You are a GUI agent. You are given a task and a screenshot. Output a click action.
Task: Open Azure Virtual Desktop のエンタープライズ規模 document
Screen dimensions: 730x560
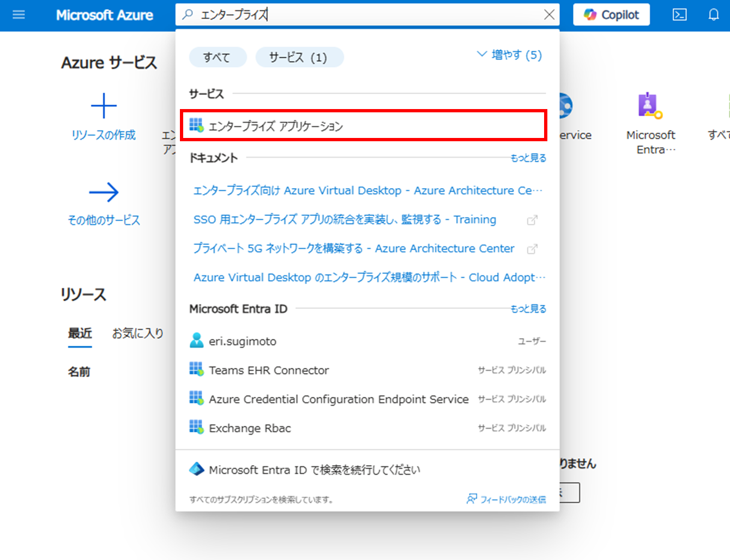[x=369, y=277]
